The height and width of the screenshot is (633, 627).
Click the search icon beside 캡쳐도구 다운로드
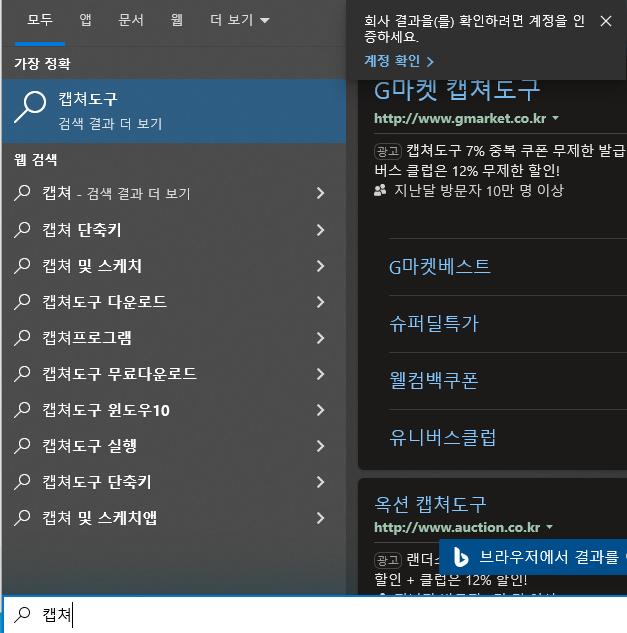click(x=22, y=302)
